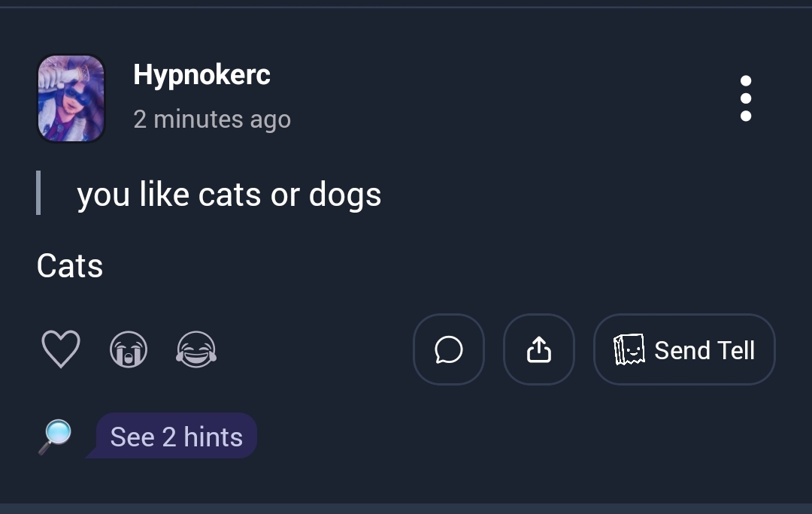Tap the answer text "Cats"
Screen dimensions: 812x514
(x=70, y=266)
